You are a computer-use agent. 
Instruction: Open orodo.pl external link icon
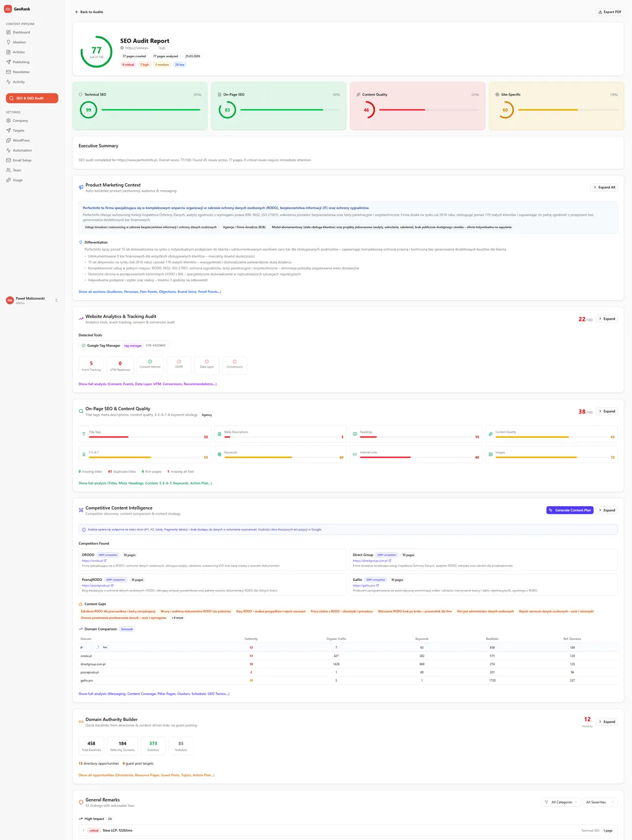click(x=105, y=561)
